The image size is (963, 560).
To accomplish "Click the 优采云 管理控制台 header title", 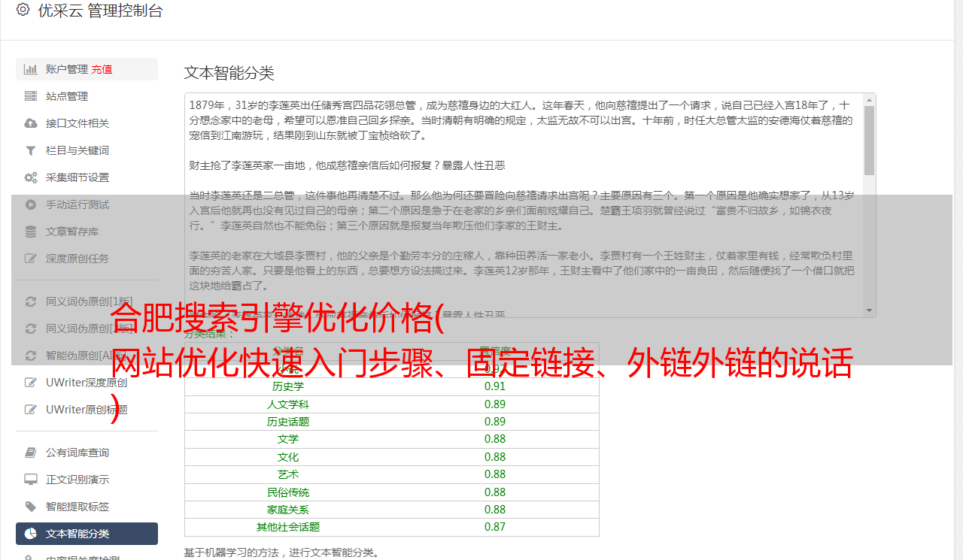I will tap(100, 11).
